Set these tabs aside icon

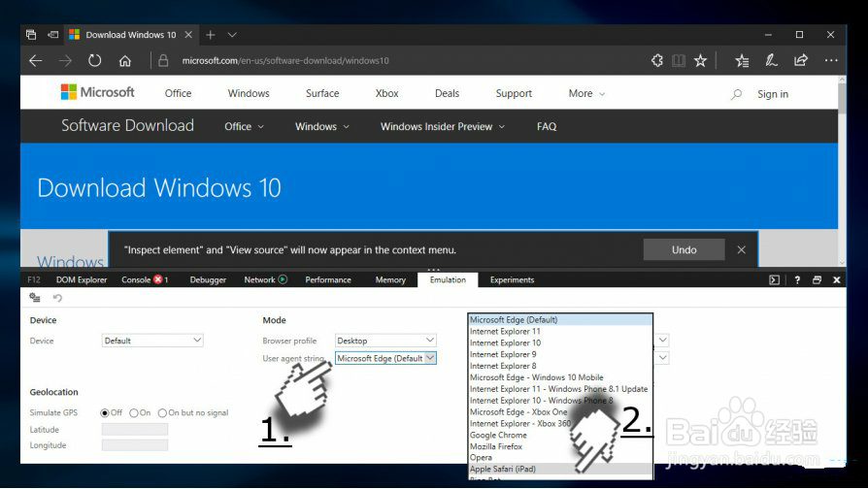pyautogui.click(x=52, y=35)
